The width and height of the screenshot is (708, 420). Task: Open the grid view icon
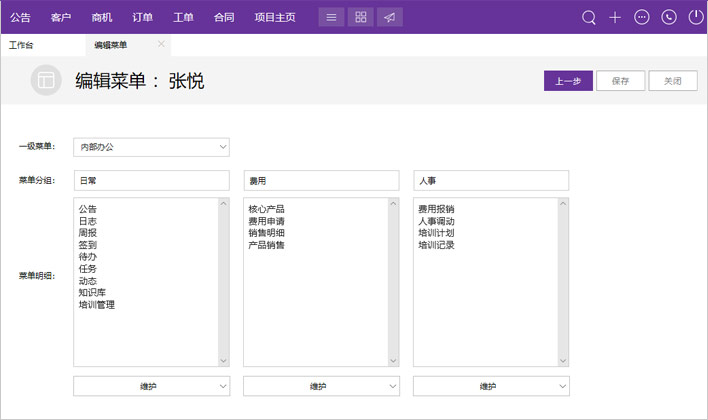pos(361,17)
